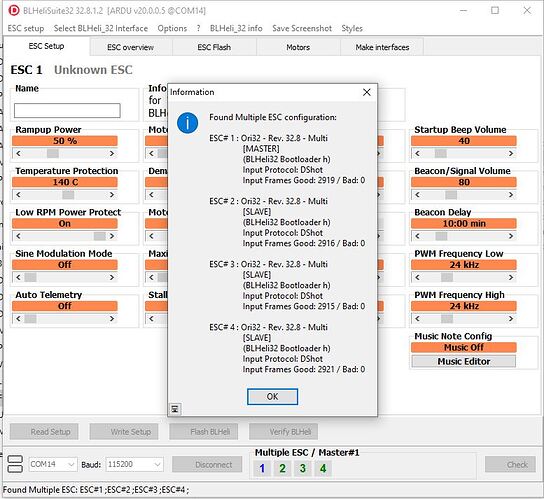Decrease Beacon/Signal Volume with left arrow
This screenshot has width=544, height=499.
click(417, 195)
